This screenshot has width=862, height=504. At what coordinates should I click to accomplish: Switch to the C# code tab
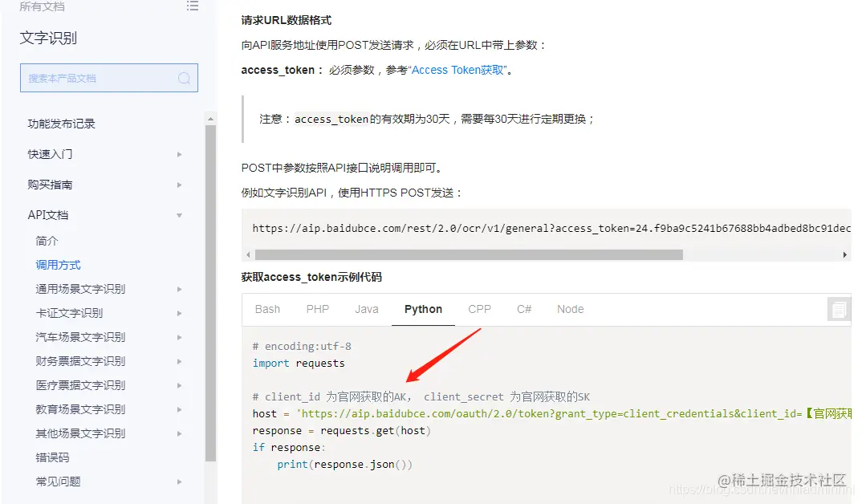coord(524,310)
